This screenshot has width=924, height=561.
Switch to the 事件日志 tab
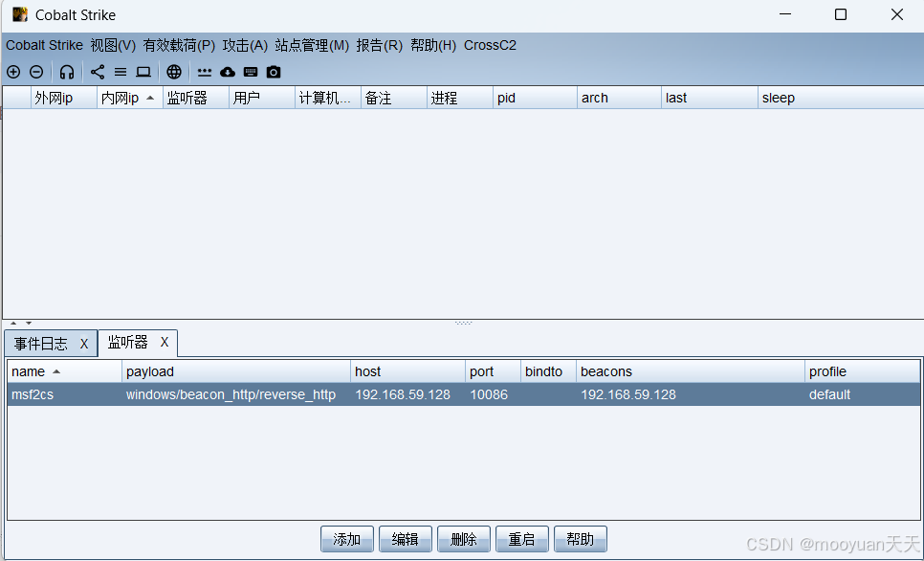[41, 344]
